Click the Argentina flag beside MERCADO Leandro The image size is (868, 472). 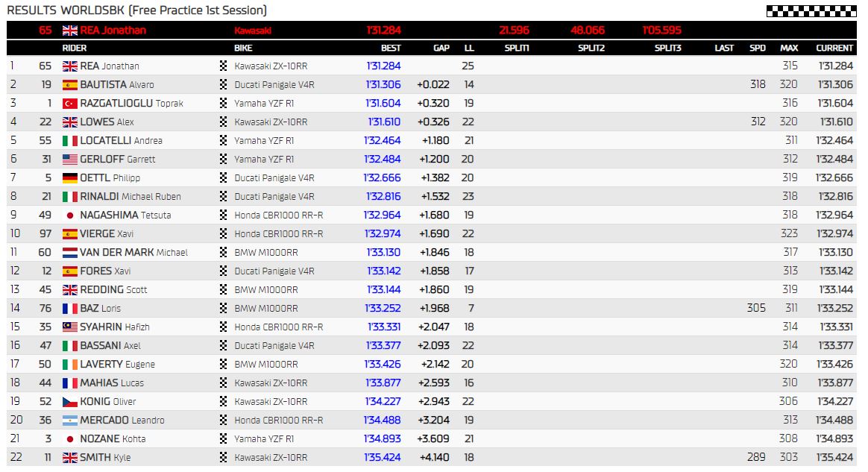[70, 420]
